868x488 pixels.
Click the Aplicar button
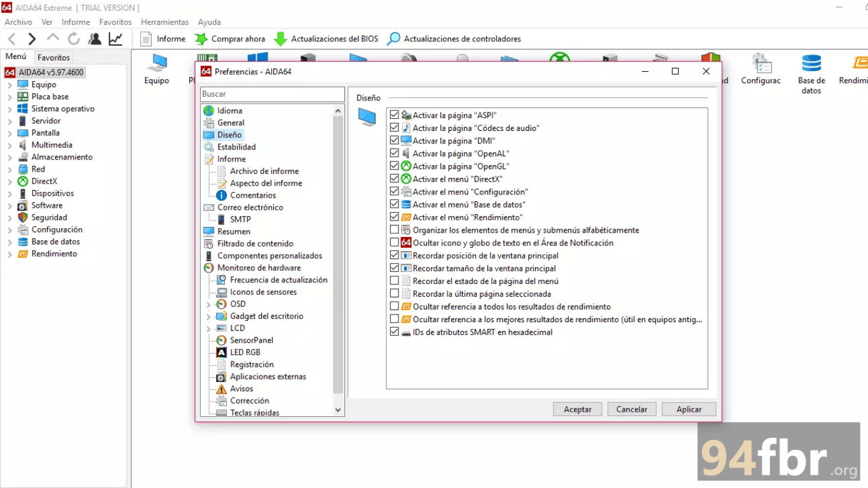(x=689, y=409)
